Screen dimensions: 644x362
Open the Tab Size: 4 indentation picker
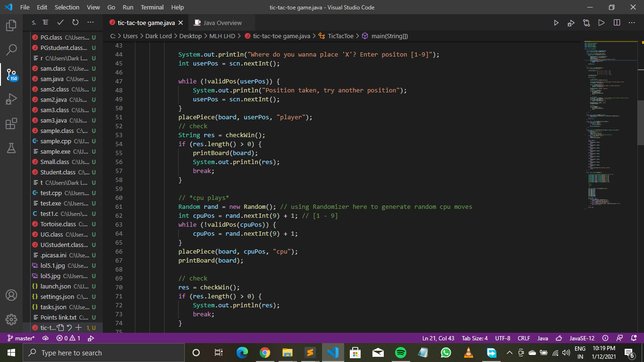475,338
